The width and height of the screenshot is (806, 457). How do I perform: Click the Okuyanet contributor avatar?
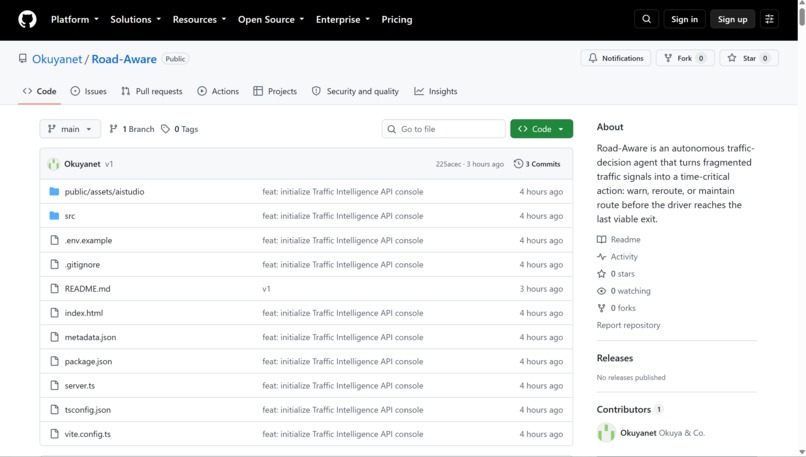coord(606,432)
